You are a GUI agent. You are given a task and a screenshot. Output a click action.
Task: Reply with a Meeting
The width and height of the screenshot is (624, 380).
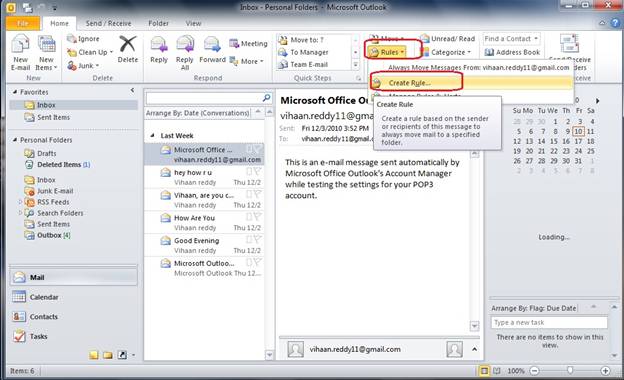(248, 43)
